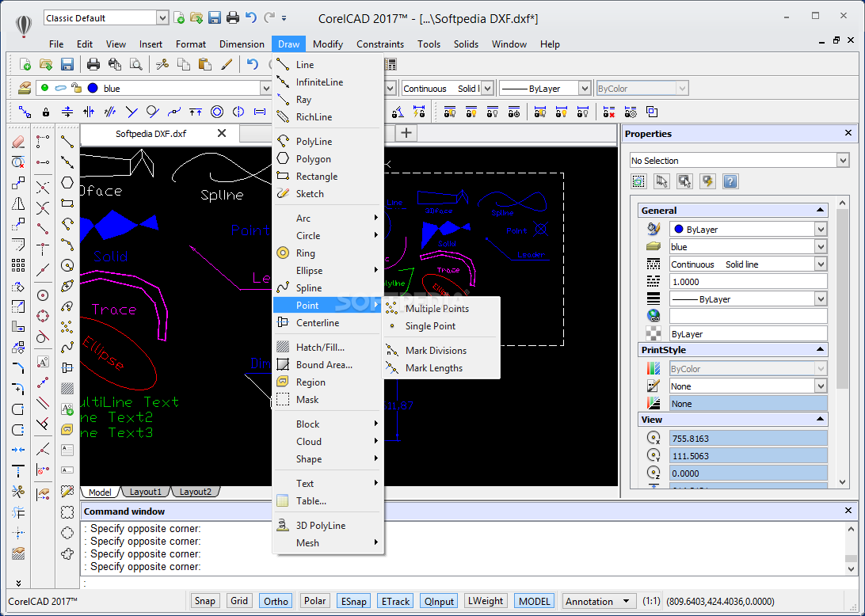Toggle MODEL space button
Viewport: 865px width, 616px height.
[534, 601]
